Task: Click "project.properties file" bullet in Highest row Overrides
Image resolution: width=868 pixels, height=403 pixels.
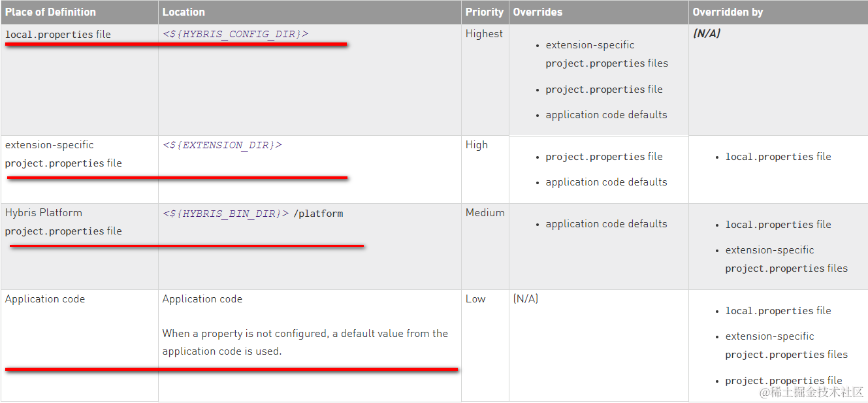Action: [x=604, y=89]
